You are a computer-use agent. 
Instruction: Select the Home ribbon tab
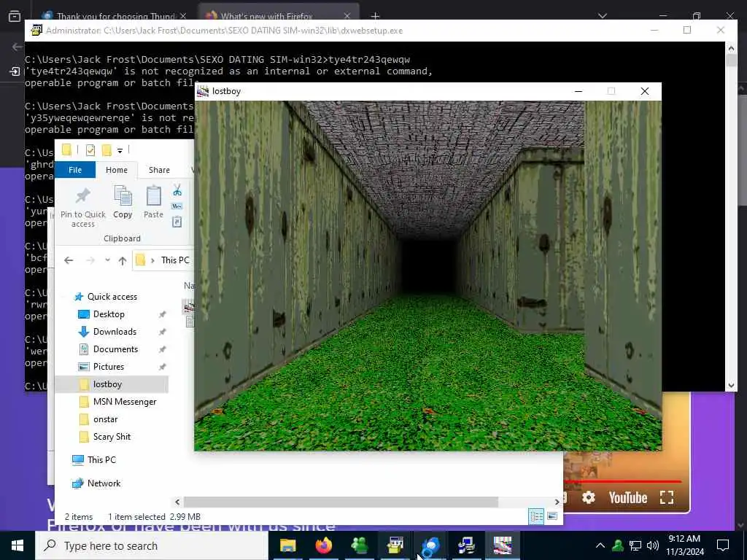[x=117, y=170]
